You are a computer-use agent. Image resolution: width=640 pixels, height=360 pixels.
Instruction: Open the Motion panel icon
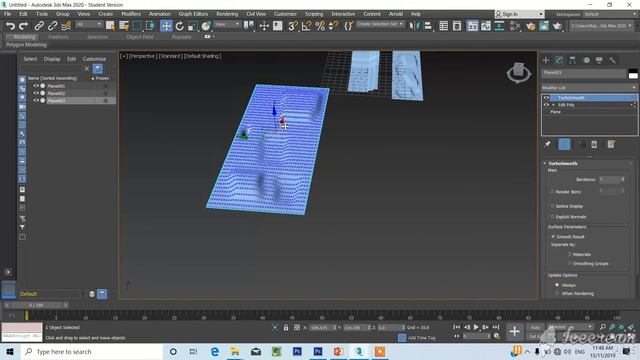tap(586, 60)
